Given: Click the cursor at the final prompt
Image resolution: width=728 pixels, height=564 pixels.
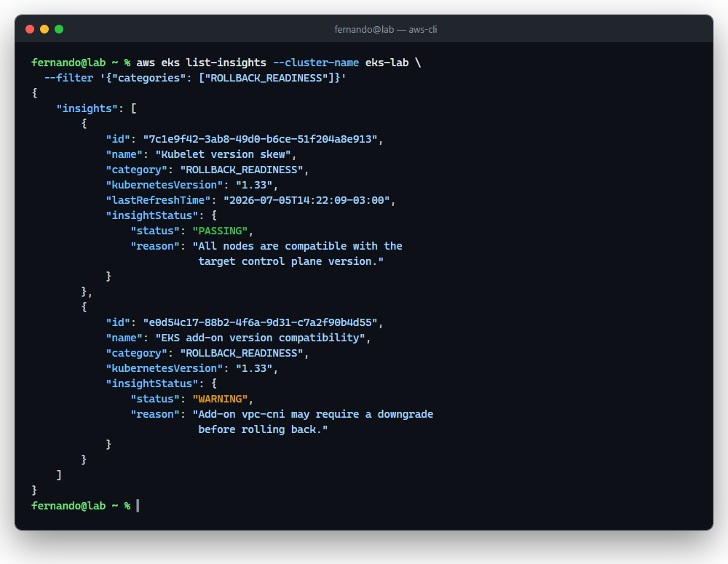Looking at the screenshot, I should pos(138,506).
